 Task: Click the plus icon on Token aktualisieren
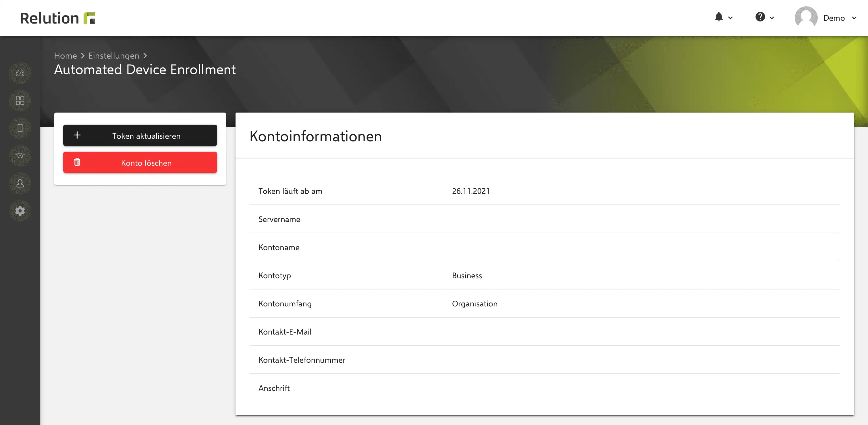[x=77, y=135]
